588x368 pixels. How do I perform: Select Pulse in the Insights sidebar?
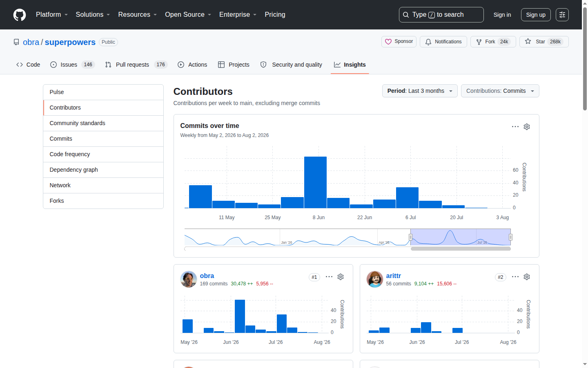pos(103,92)
